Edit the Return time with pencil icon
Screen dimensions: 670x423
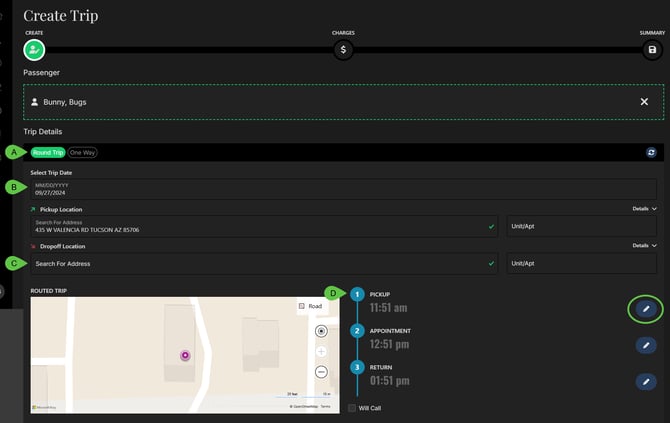[x=646, y=381]
